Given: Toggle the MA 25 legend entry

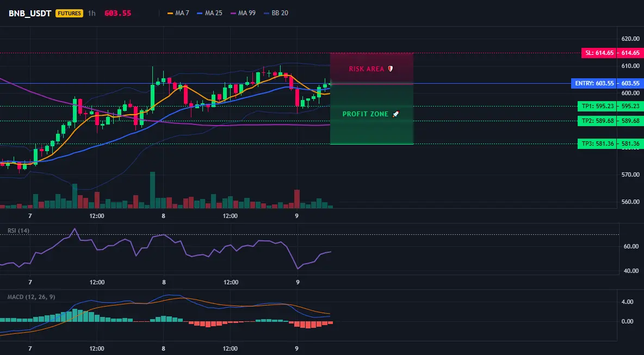Looking at the screenshot, I should click(209, 13).
